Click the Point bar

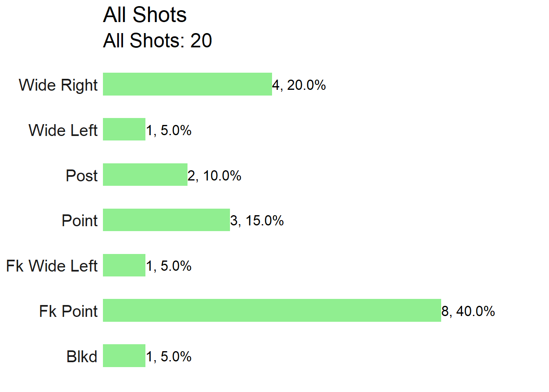(166, 220)
